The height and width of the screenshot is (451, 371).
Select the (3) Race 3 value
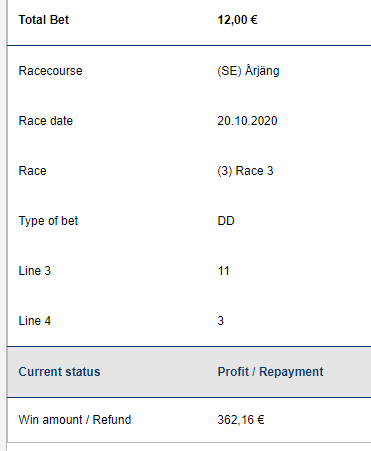(245, 171)
